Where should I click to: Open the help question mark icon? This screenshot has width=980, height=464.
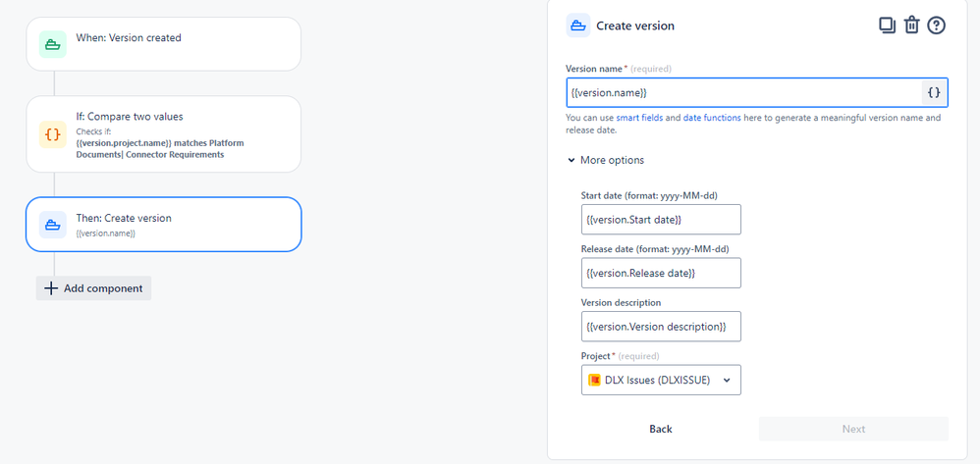point(936,26)
